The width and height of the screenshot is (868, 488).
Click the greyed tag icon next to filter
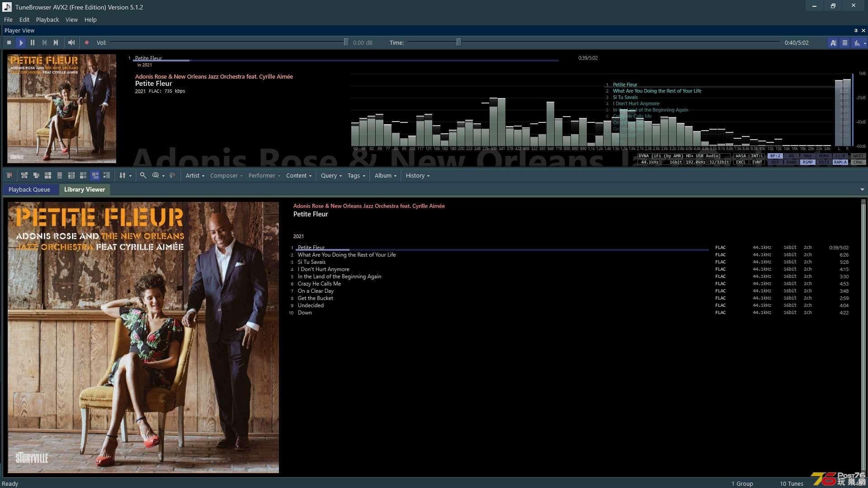(x=172, y=175)
